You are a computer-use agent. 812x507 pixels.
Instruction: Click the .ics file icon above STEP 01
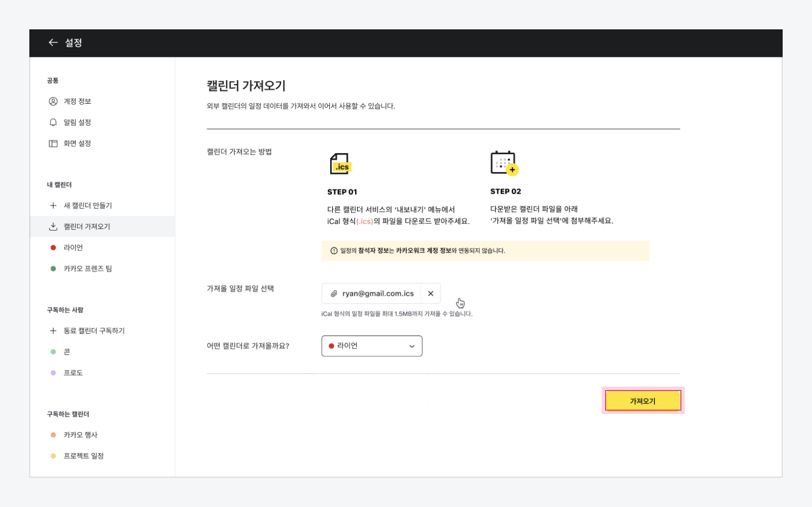coord(340,164)
